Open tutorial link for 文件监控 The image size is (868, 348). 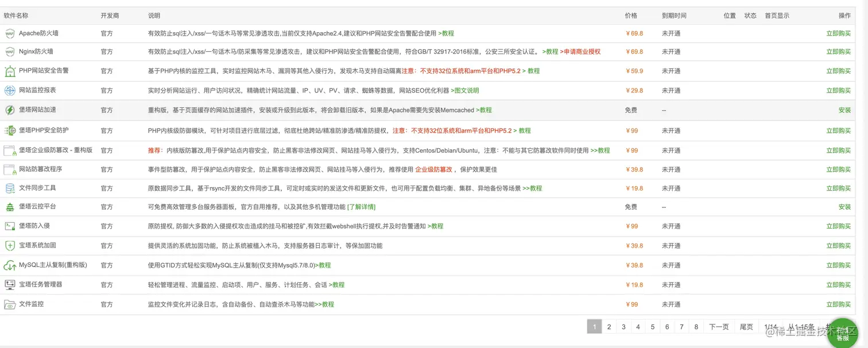[324, 304]
